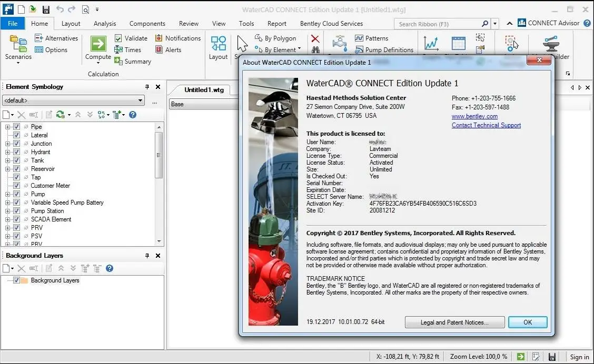
Task: Open the File menu
Action: click(13, 24)
